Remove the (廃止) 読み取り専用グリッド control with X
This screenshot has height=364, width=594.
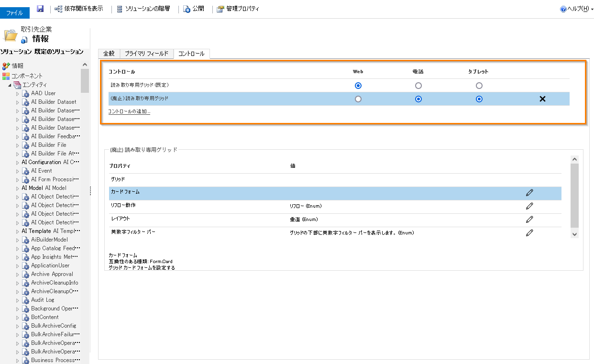click(542, 99)
